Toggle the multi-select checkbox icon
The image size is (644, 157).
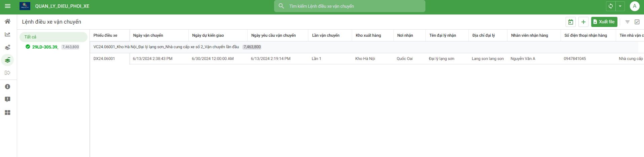point(637,22)
